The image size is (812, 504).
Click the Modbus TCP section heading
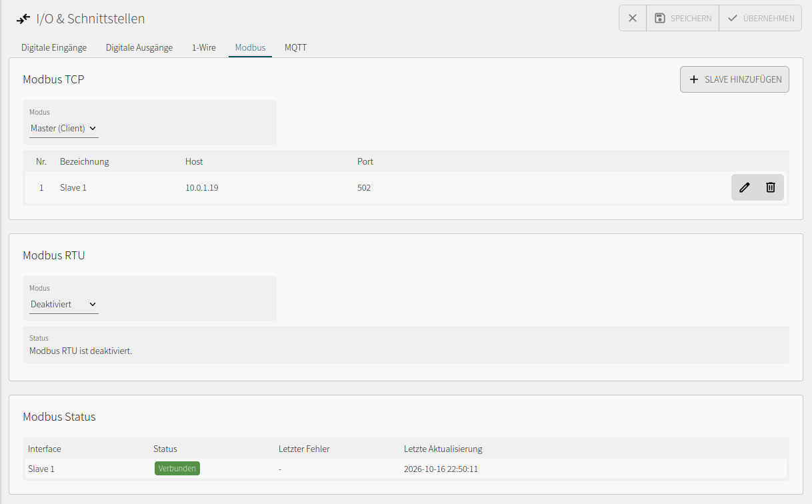[53, 79]
